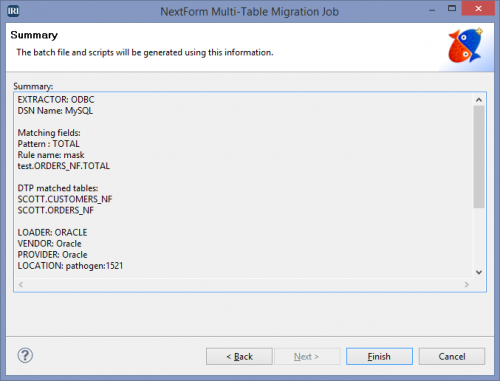This screenshot has height=381, width=500.
Task: Click the Finish button
Action: pos(379,356)
